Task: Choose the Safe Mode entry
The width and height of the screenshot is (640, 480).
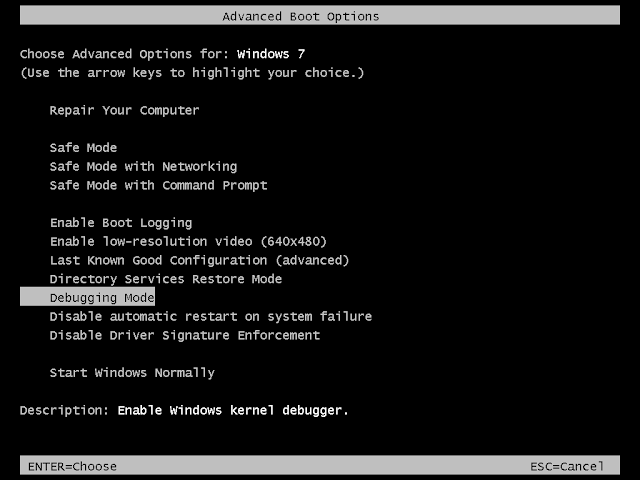Action: (x=83, y=147)
